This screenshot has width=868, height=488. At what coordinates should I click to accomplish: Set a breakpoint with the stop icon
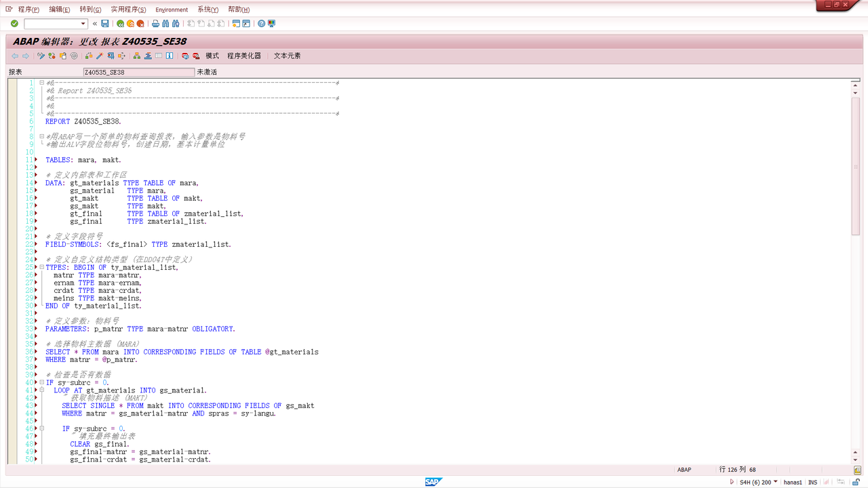185,56
